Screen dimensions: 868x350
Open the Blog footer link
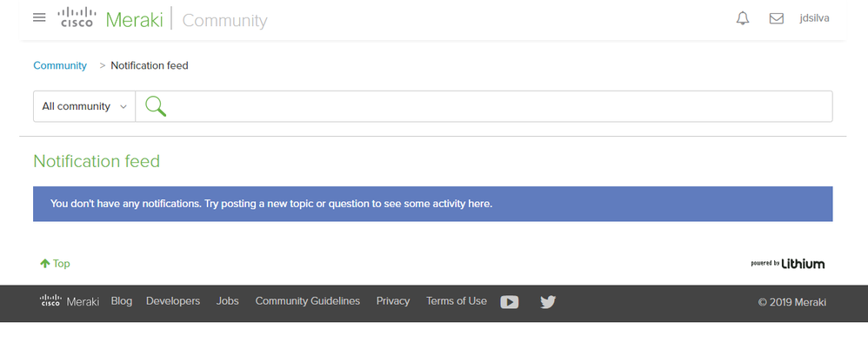pos(121,301)
